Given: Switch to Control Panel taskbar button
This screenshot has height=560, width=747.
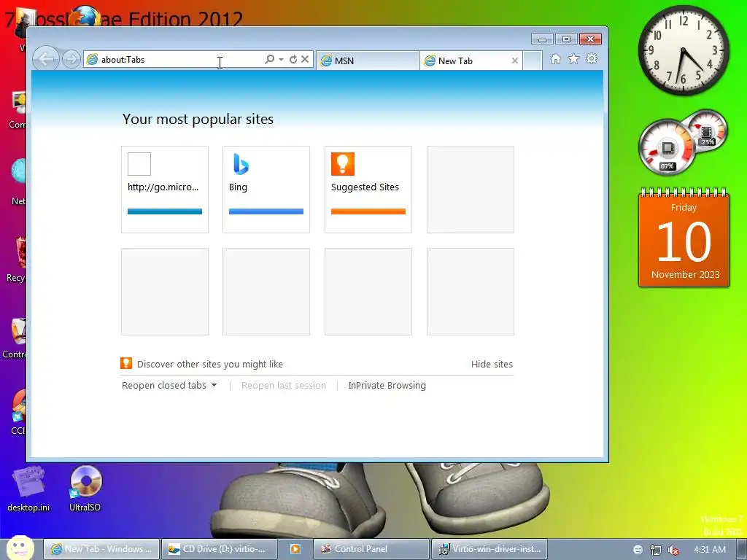Looking at the screenshot, I should [371, 549].
